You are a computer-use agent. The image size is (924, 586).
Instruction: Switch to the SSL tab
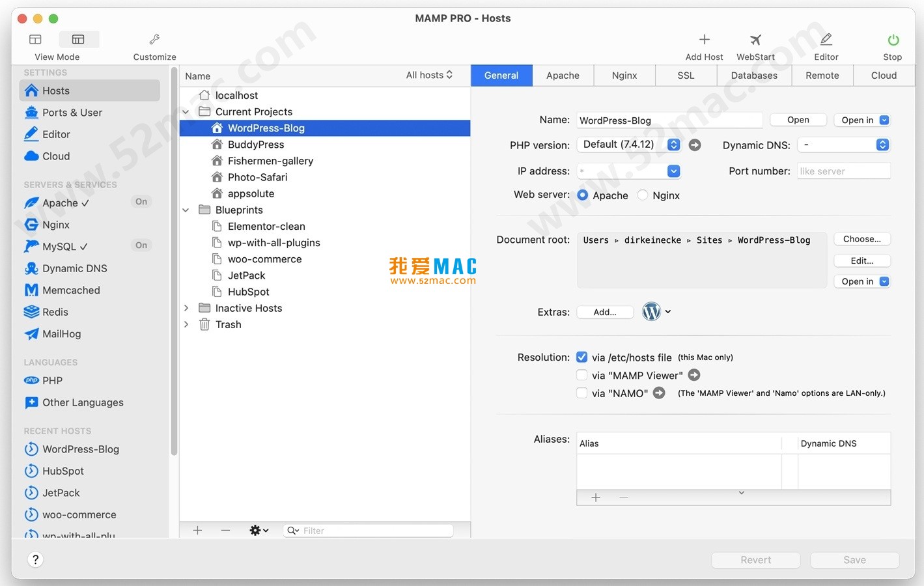point(686,76)
